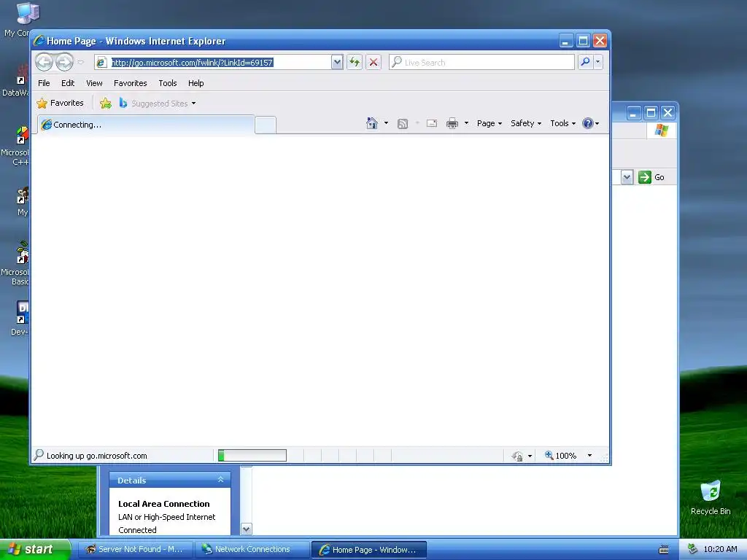Open Suggested Sites in favorites bar
747x560 pixels.
click(x=158, y=104)
